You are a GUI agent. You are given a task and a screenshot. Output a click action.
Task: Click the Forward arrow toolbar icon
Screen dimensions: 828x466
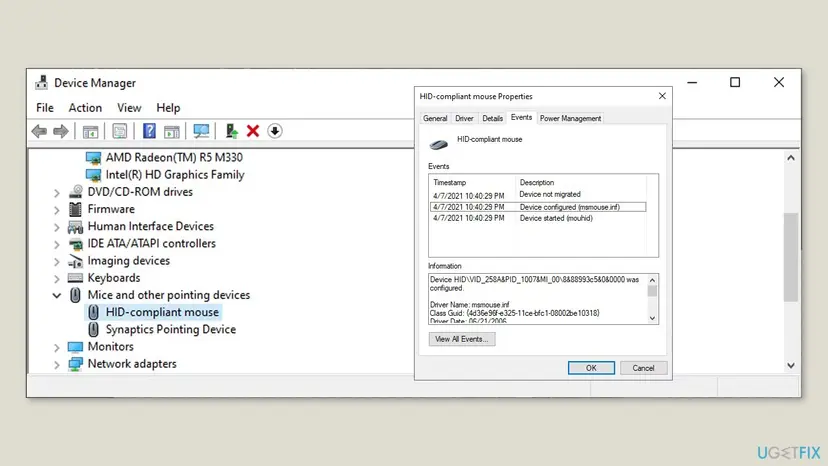pyautogui.click(x=61, y=131)
